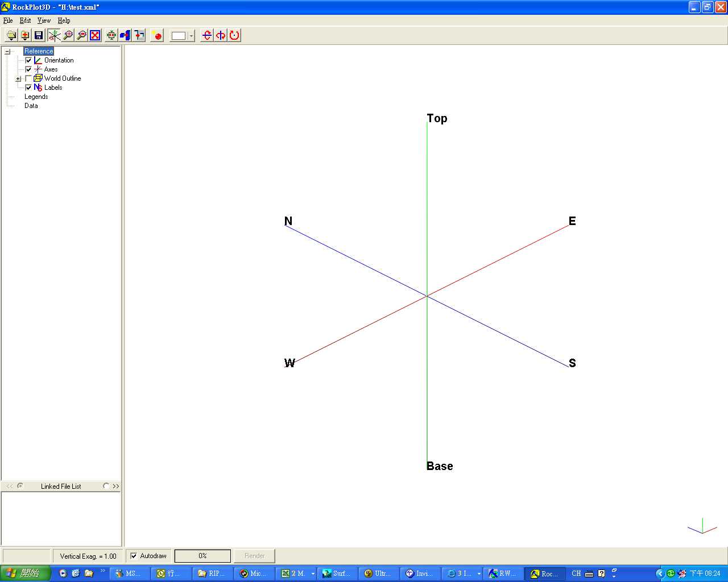Click the blue blocks toolbar icon
The width and height of the screenshot is (728, 582).
[125, 35]
